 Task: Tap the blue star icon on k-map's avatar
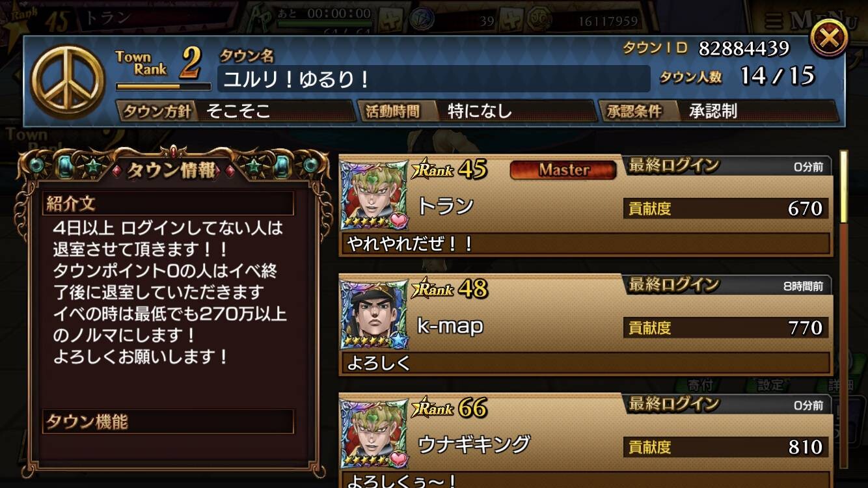point(398,340)
